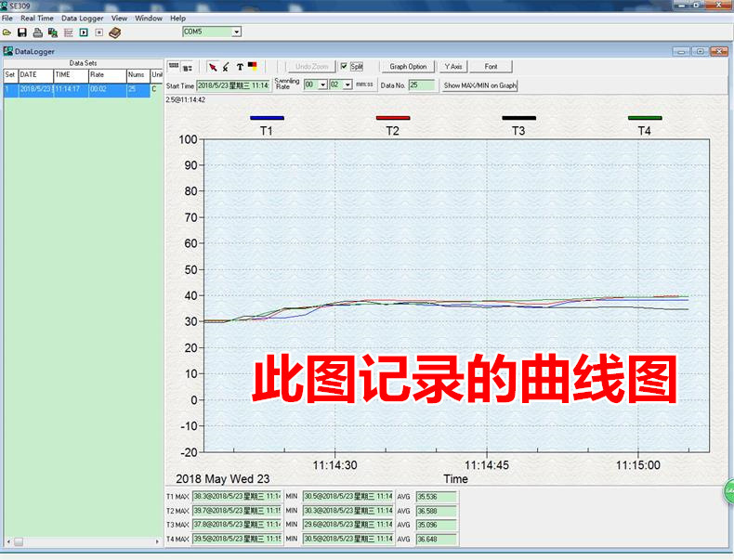Viewport: 734px width, 560px height.
Task: Open the color flag tool icon
Action: coord(253,66)
